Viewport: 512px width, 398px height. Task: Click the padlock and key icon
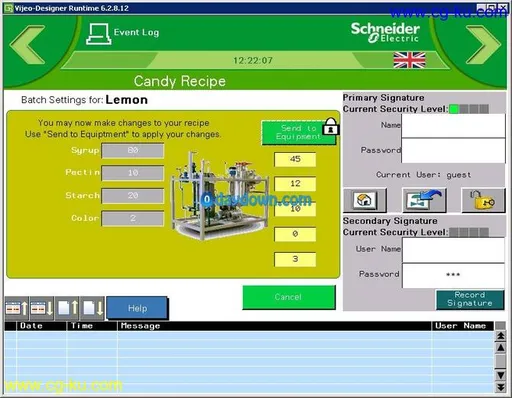tap(483, 200)
